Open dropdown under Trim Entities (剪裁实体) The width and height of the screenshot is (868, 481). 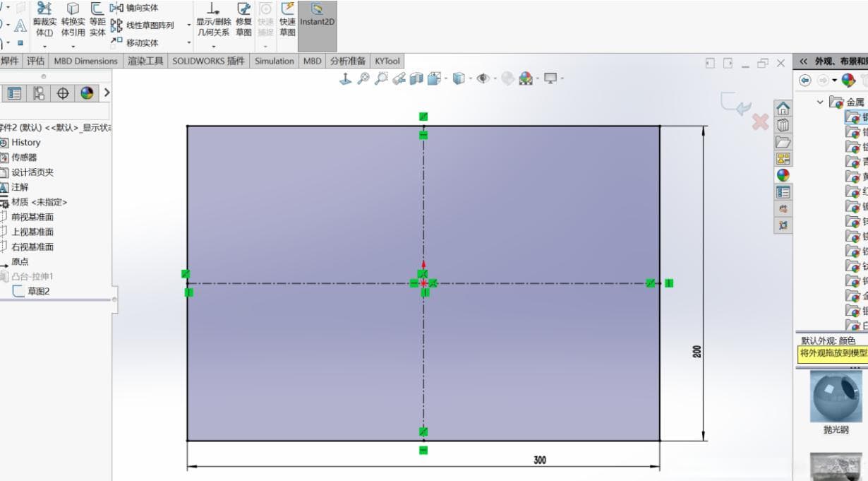click(44, 46)
